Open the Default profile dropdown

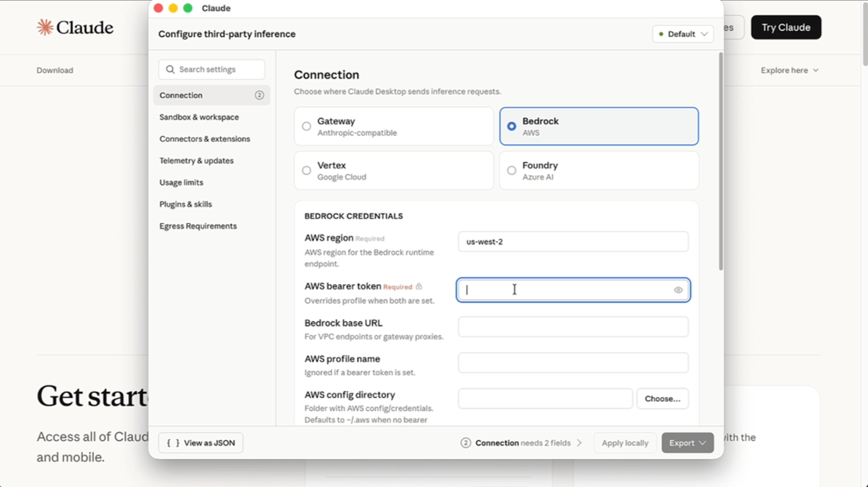(683, 34)
